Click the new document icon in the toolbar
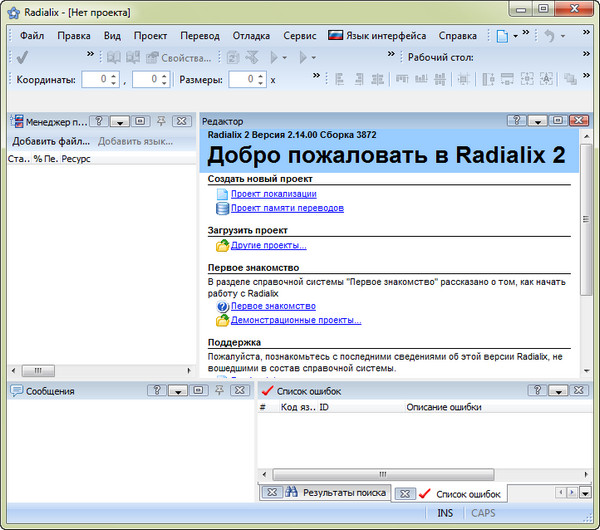The image size is (600, 530). coord(502,35)
